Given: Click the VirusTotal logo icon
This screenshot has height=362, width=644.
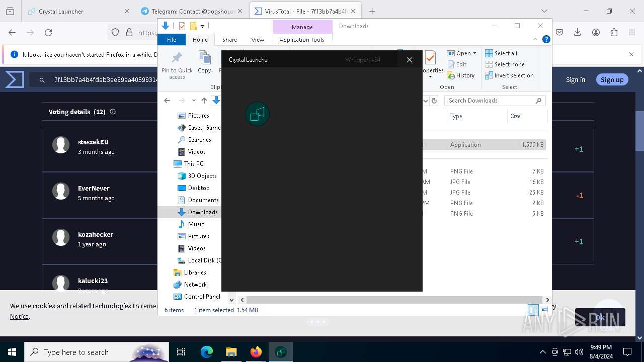Looking at the screenshot, I should [x=15, y=79].
